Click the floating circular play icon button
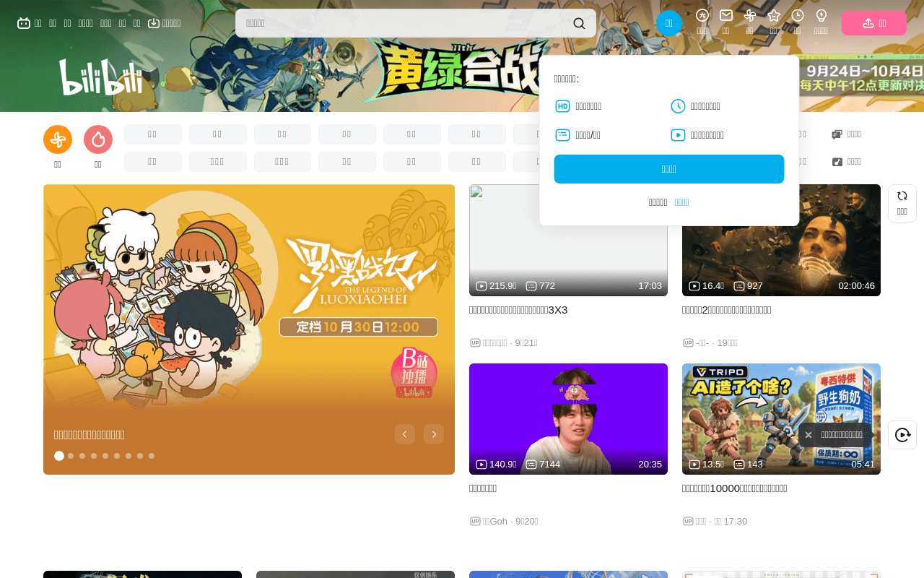Viewport: 924px width, 578px height. pos(902,435)
